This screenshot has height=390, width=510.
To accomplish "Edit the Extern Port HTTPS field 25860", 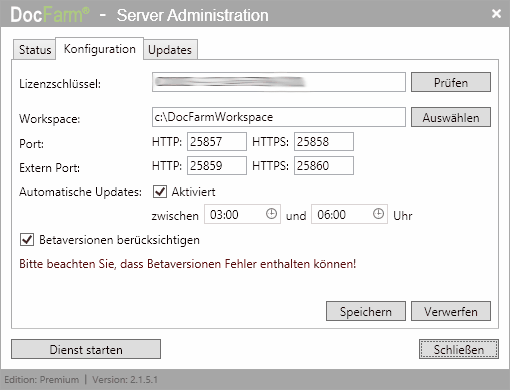I will pyautogui.click(x=324, y=166).
